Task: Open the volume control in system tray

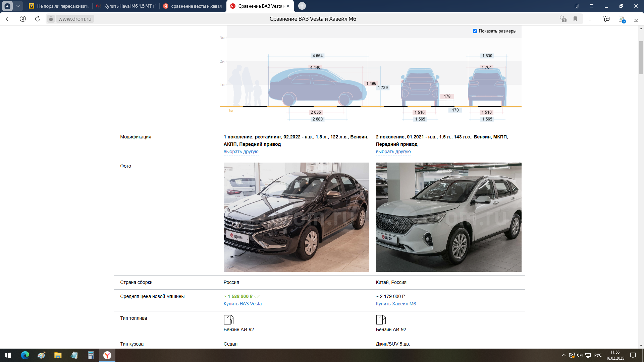Action: 580,355
